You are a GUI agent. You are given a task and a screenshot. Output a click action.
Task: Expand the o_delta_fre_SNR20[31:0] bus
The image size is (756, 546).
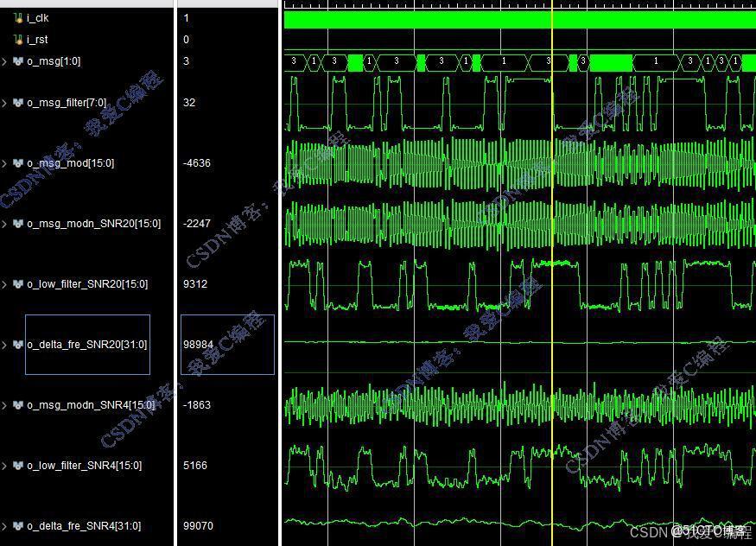(x=4, y=345)
